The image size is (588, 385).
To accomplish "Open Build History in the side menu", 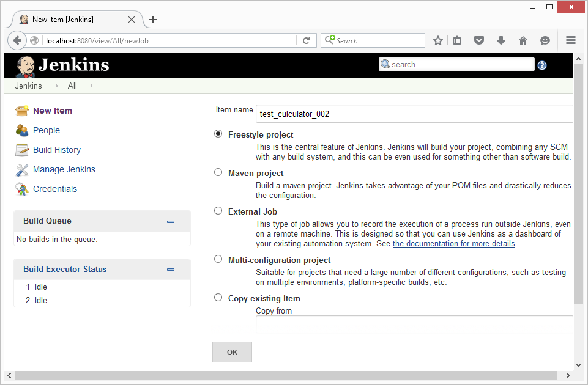I will click(x=57, y=150).
